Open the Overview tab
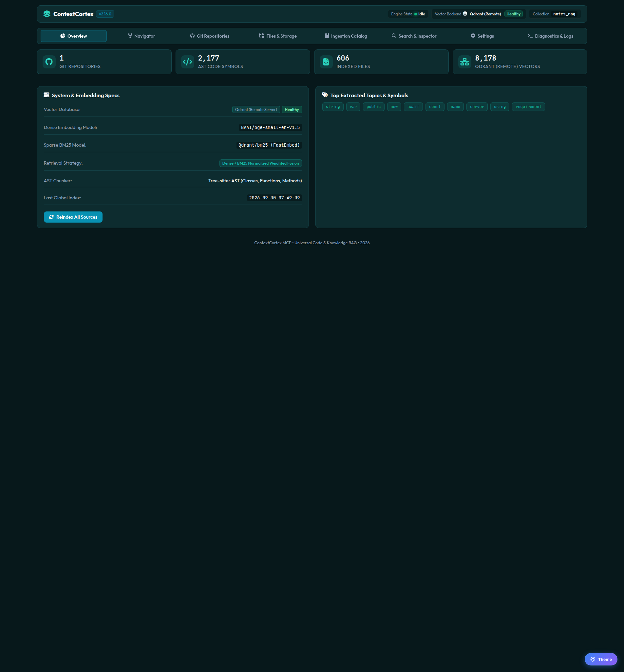This screenshot has width=624, height=672. (74, 36)
